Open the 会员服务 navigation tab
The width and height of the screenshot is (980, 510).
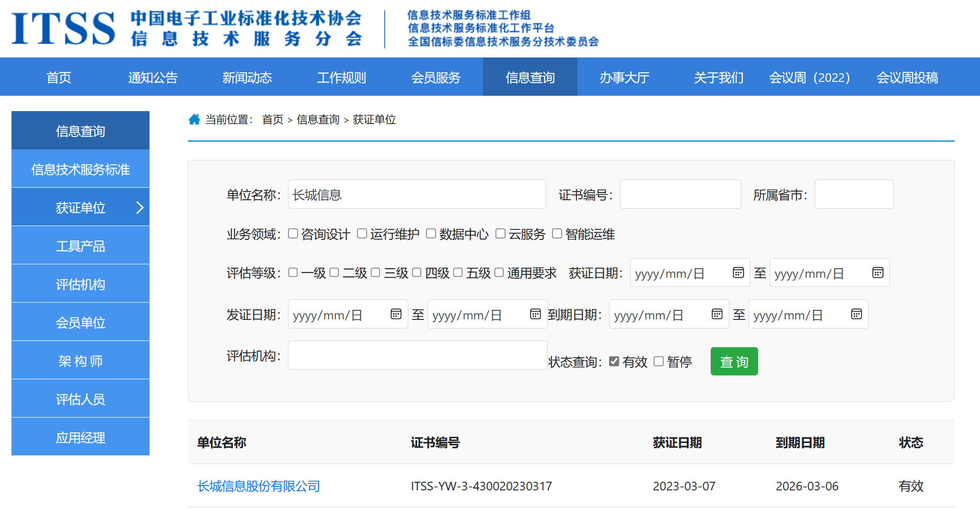pyautogui.click(x=436, y=77)
